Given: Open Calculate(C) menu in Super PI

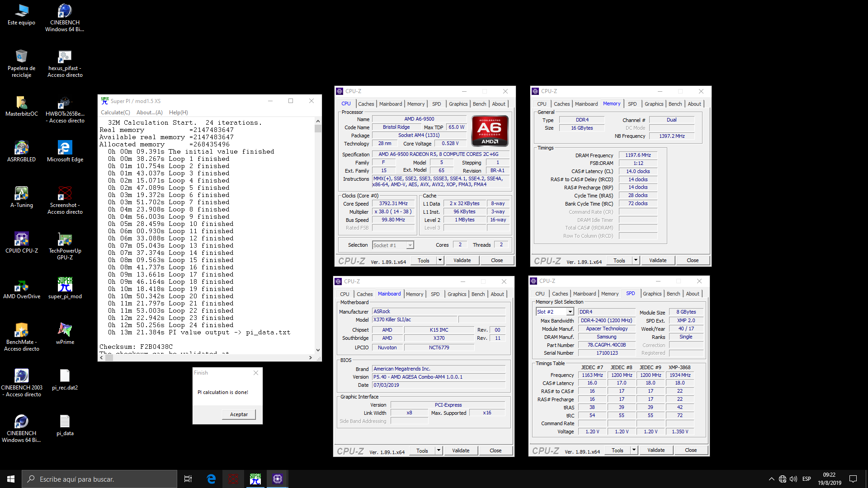Looking at the screenshot, I should pyautogui.click(x=115, y=113).
